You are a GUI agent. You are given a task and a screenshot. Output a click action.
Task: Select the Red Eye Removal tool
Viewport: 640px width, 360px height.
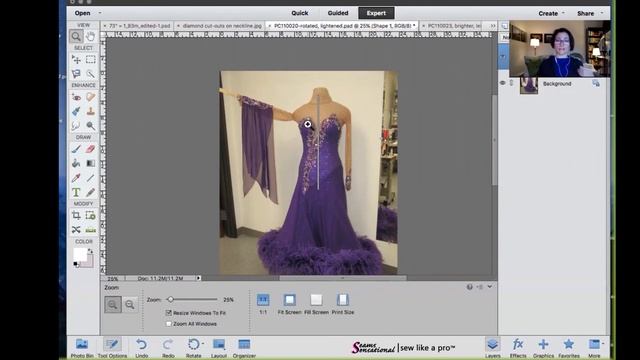point(76,97)
